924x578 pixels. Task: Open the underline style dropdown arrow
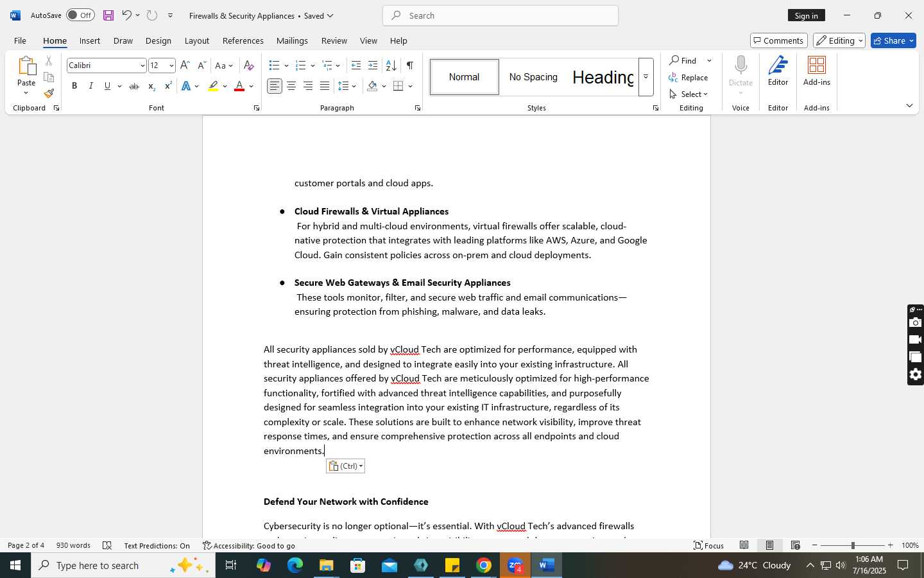click(119, 86)
